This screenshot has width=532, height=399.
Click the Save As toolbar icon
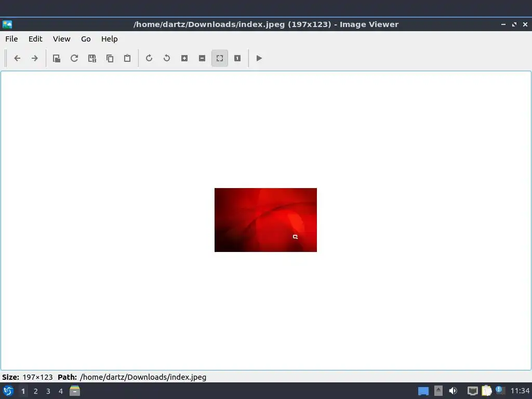(x=92, y=58)
